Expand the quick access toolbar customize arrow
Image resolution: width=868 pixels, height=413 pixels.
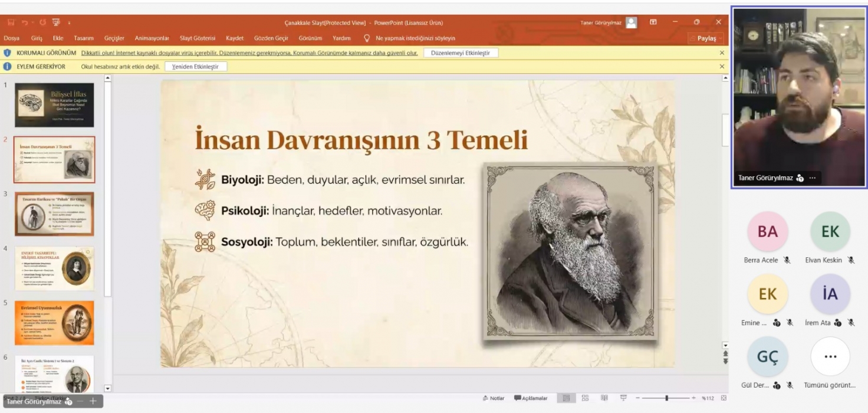(69, 22)
